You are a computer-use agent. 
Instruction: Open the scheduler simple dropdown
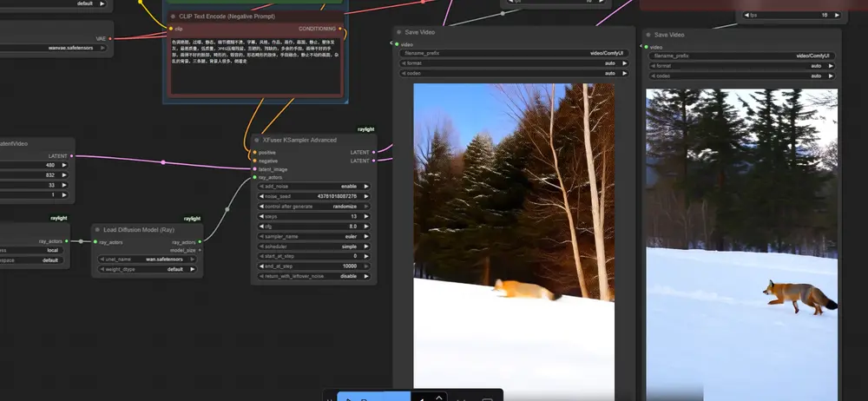313,246
